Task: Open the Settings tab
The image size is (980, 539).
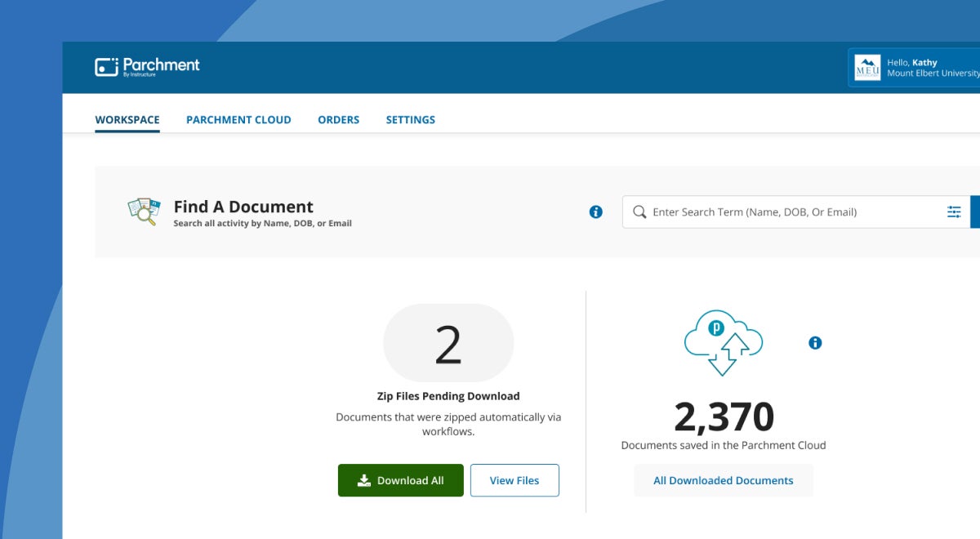Action: click(x=410, y=119)
